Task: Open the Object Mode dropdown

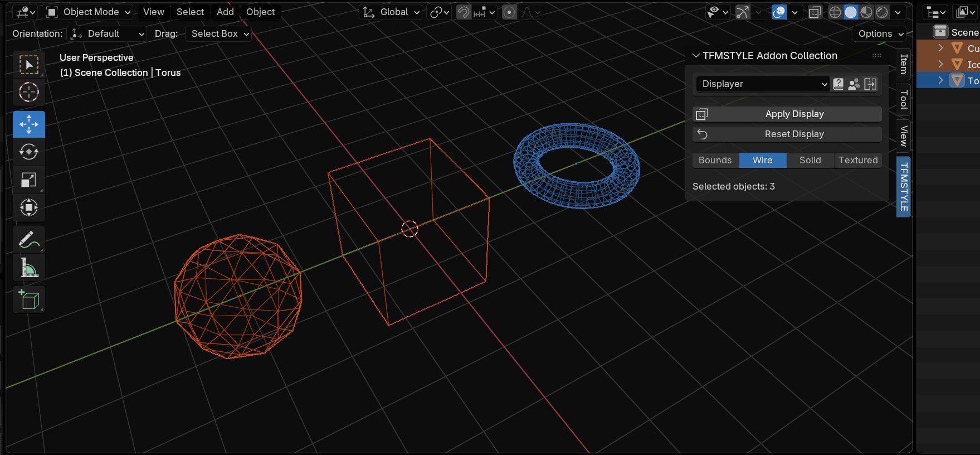Action: point(89,12)
